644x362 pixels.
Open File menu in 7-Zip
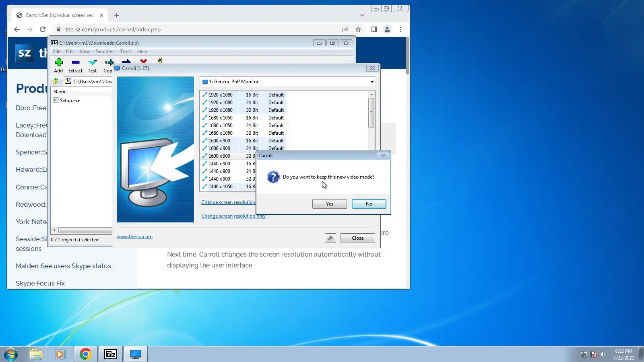57,51
